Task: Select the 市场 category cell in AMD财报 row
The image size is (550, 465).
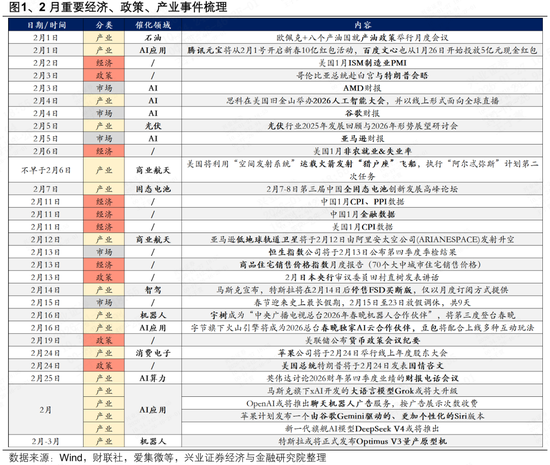Action: [104, 88]
